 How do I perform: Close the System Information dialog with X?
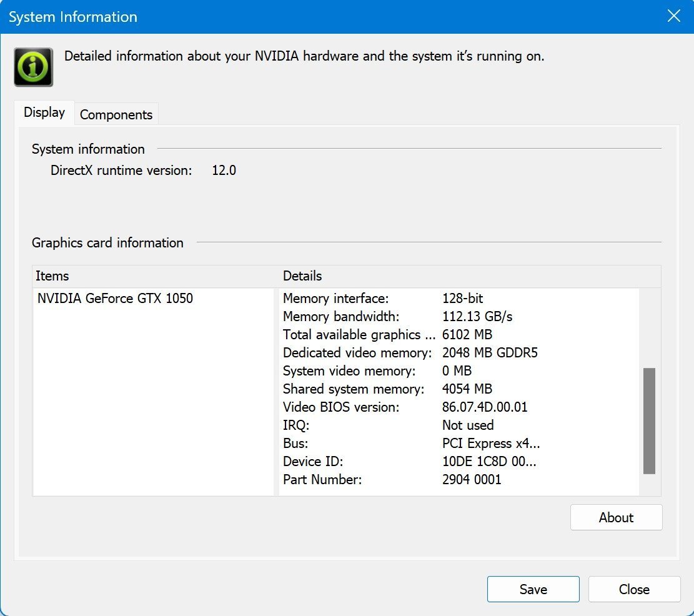(673, 16)
